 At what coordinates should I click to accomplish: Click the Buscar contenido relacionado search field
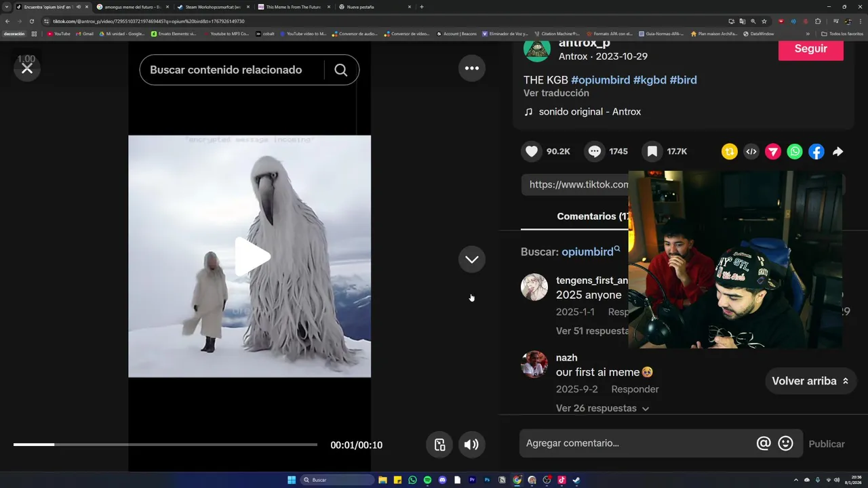pyautogui.click(x=231, y=70)
